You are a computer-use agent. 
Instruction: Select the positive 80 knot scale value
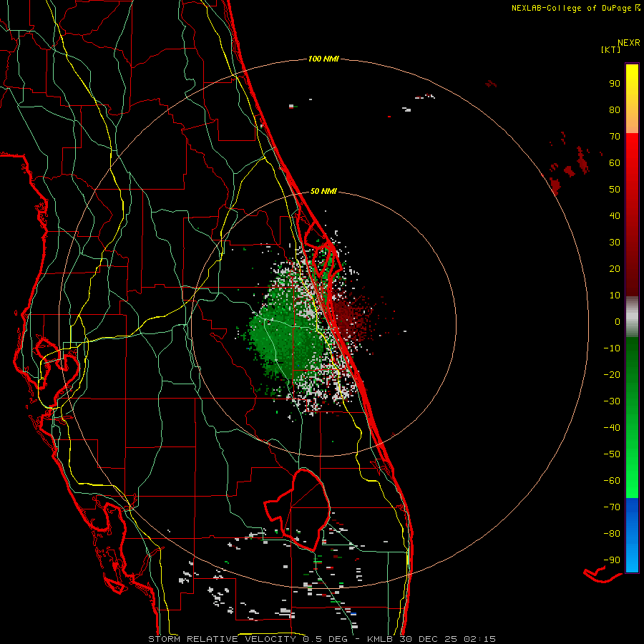(x=615, y=109)
